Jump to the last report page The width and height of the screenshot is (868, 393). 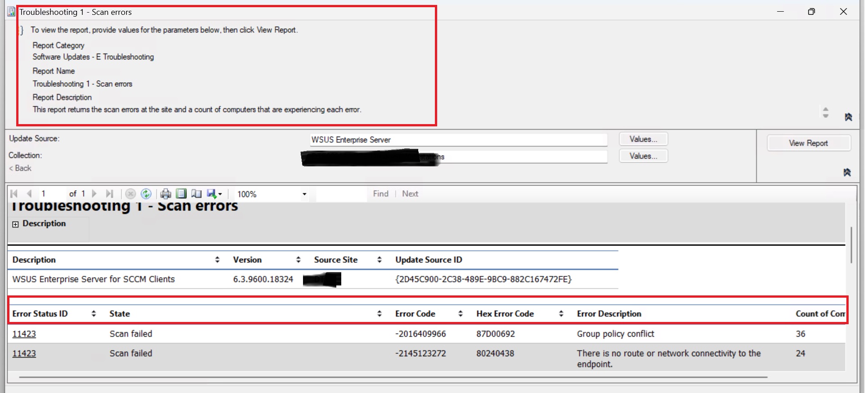(x=109, y=194)
